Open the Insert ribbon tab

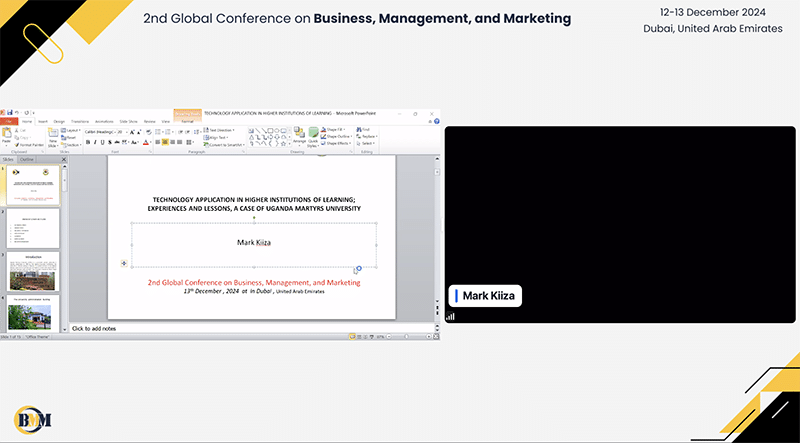pyautogui.click(x=42, y=121)
